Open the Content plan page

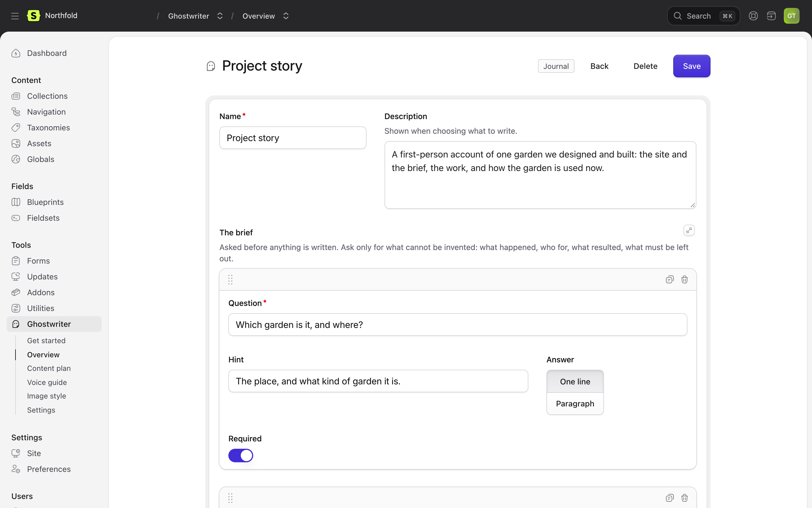(x=49, y=368)
